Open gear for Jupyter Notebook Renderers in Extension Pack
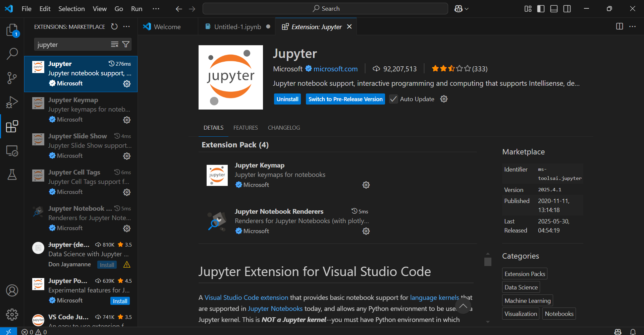Screen dimensions: 644x335 [x=366, y=231]
